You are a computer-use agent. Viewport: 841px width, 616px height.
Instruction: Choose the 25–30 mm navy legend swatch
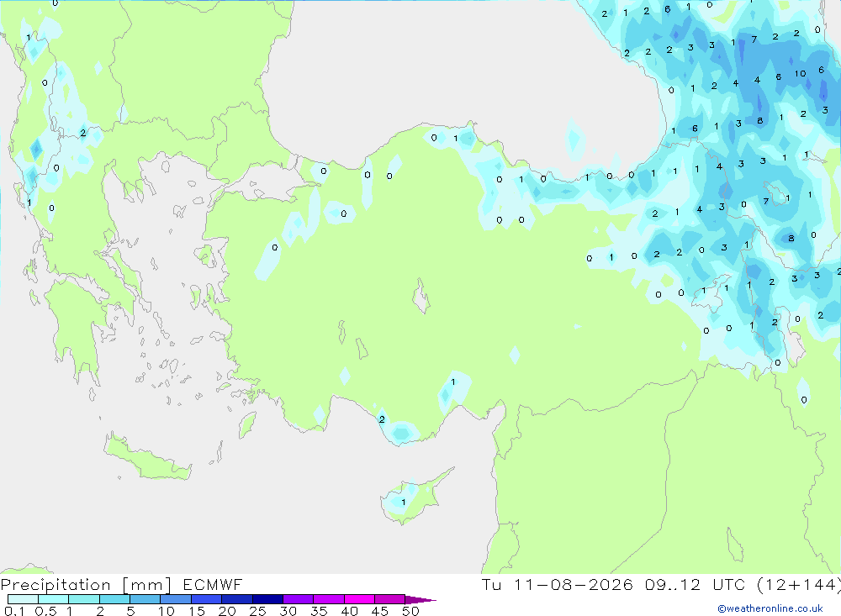(267, 599)
